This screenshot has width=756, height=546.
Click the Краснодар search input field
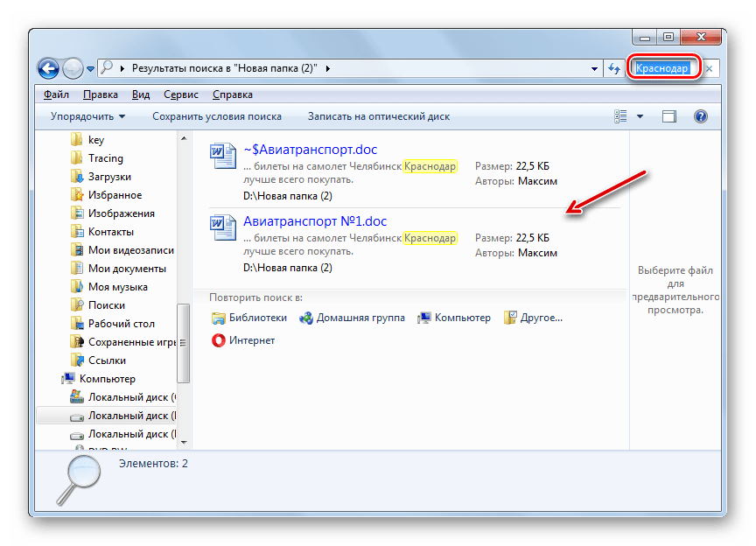[x=663, y=68]
